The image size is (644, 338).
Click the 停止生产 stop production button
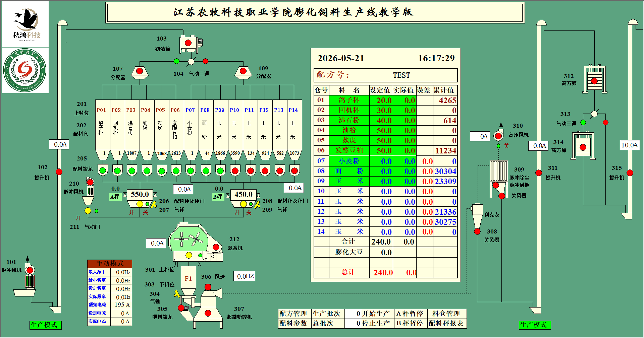[377, 323]
